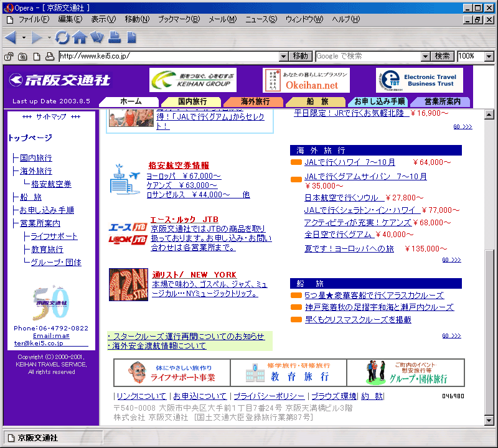Viewport: 498px width, 448px height.
Task: Click the 京阪交通社 page tab in bottom bar
Action: pos(53,438)
